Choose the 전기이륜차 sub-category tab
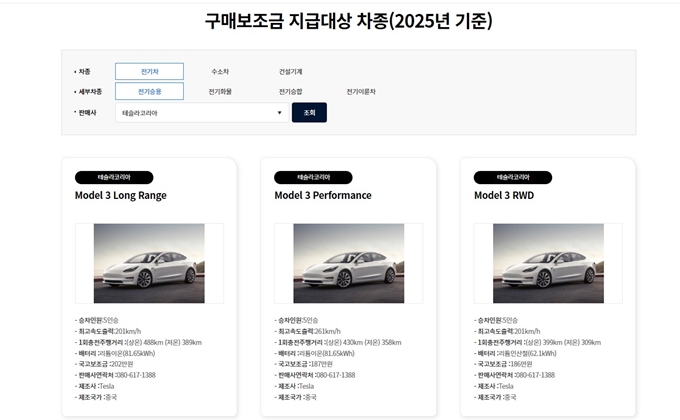The height and width of the screenshot is (420, 680). point(361,92)
